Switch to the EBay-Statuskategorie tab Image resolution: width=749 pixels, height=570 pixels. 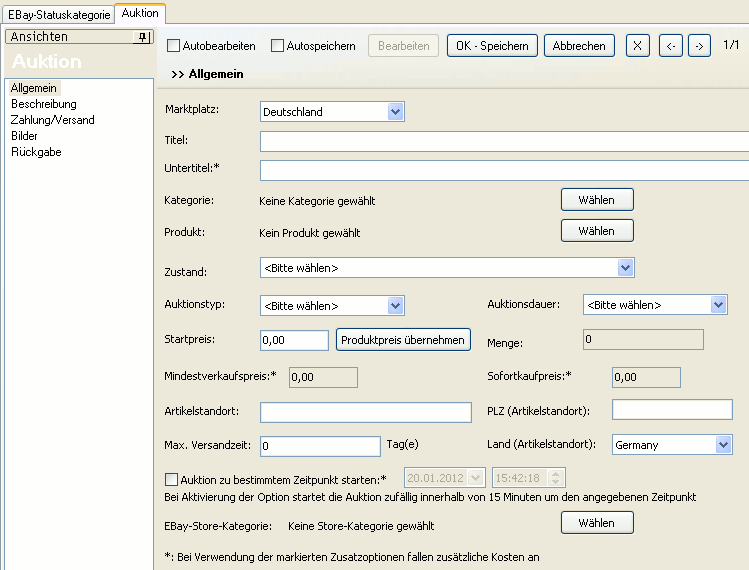click(59, 14)
